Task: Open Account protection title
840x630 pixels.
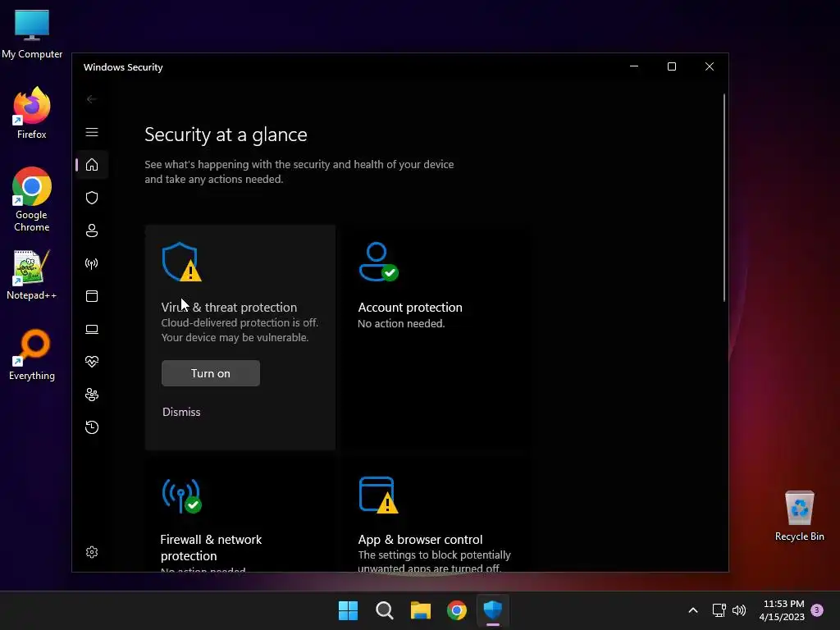Action: point(410,308)
